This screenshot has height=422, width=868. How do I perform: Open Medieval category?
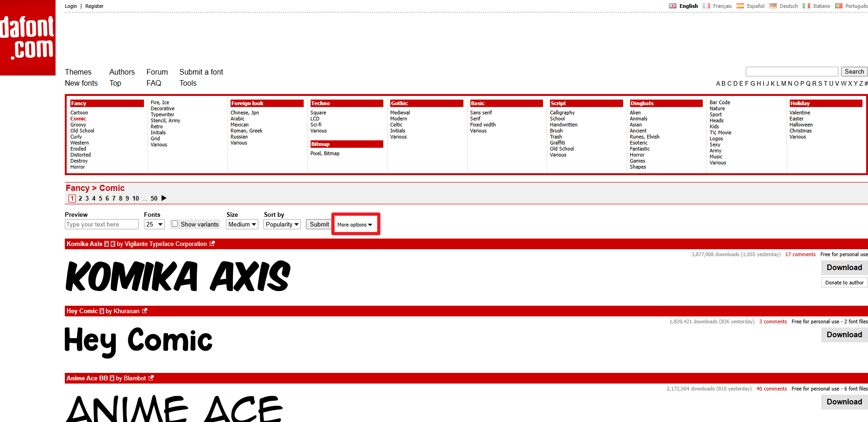pos(400,113)
